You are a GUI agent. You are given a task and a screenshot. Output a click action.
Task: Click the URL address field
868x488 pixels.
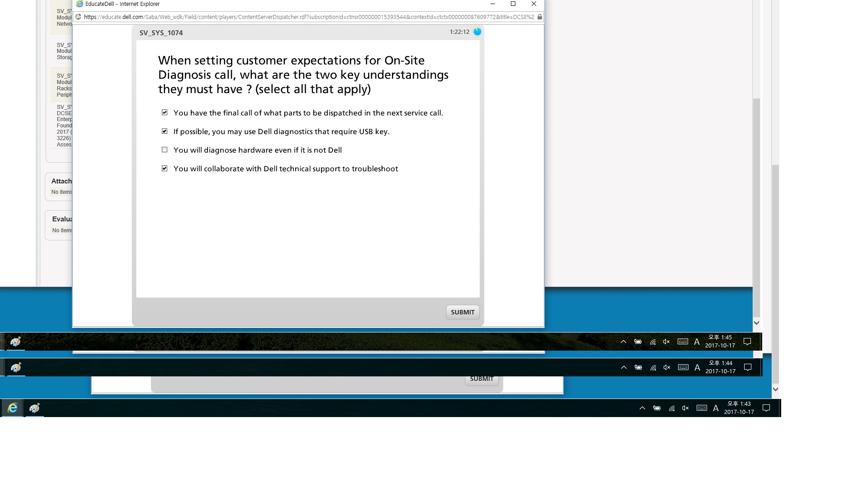click(x=307, y=17)
